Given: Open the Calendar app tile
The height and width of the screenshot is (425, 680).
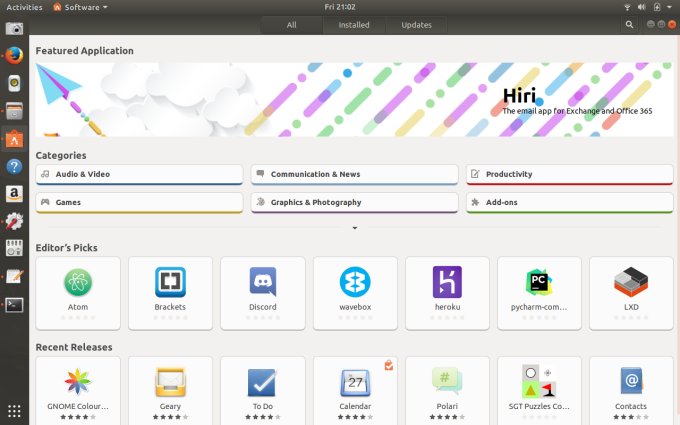Looking at the screenshot, I should [355, 391].
